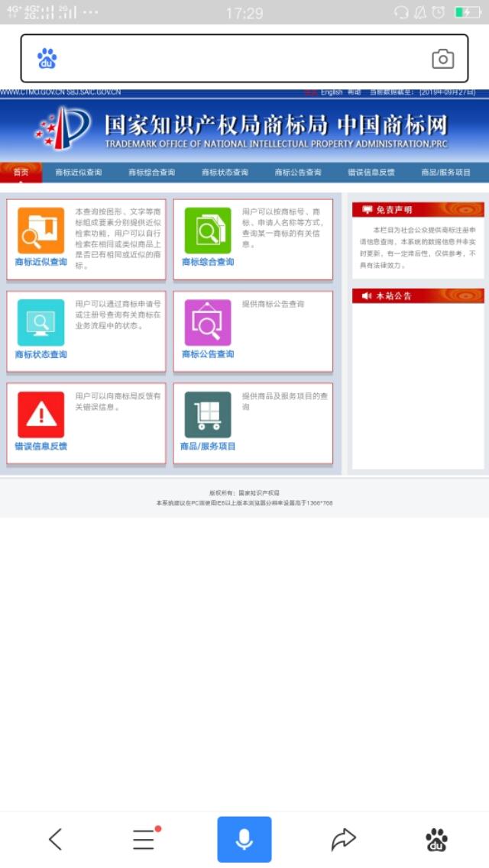Open the 商标近似查询 card link
Screen dimensions: 489x868
41,262
